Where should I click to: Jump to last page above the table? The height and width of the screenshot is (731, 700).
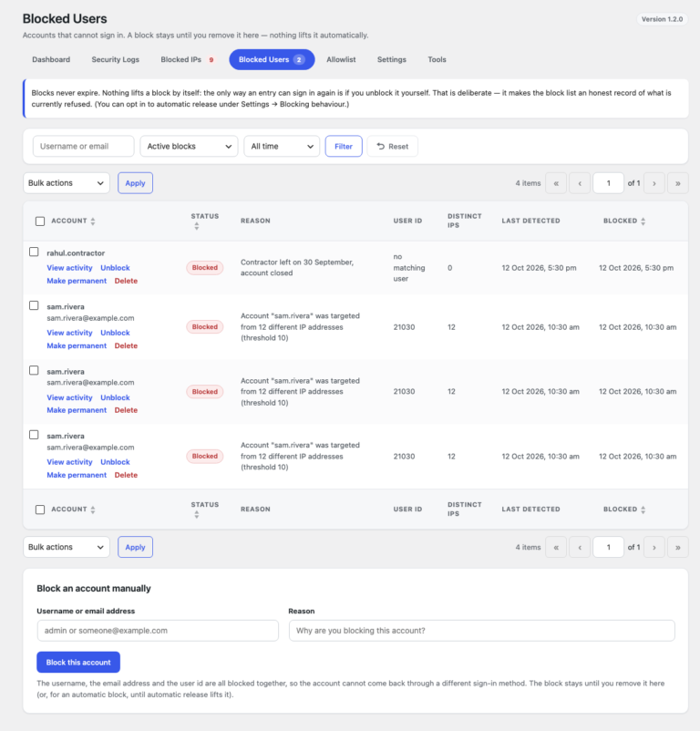[678, 183]
